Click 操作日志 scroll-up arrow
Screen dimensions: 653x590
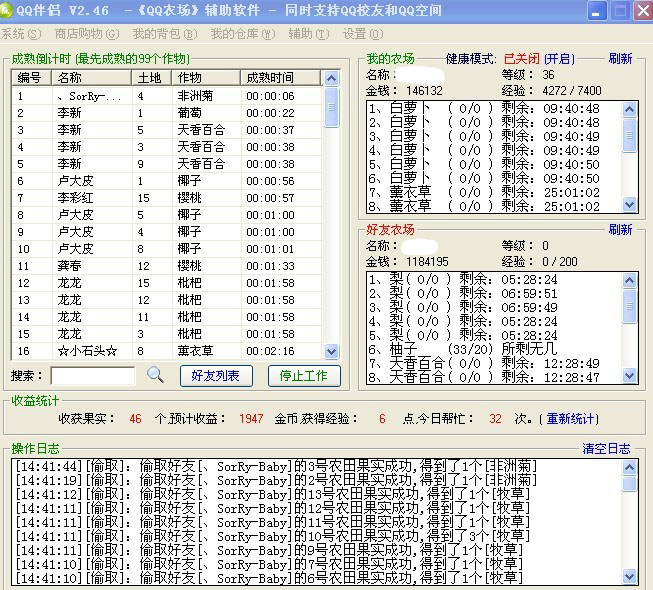(x=629, y=468)
